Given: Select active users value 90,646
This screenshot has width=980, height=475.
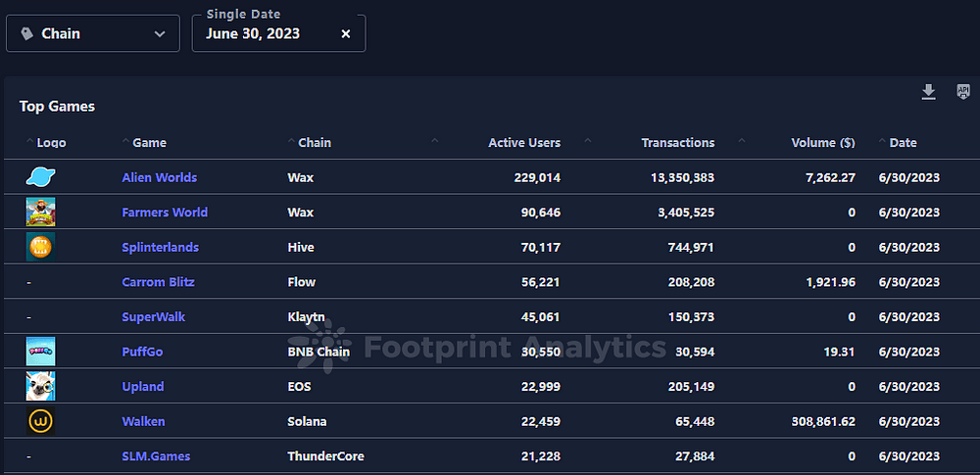Looking at the screenshot, I should 541,213.
